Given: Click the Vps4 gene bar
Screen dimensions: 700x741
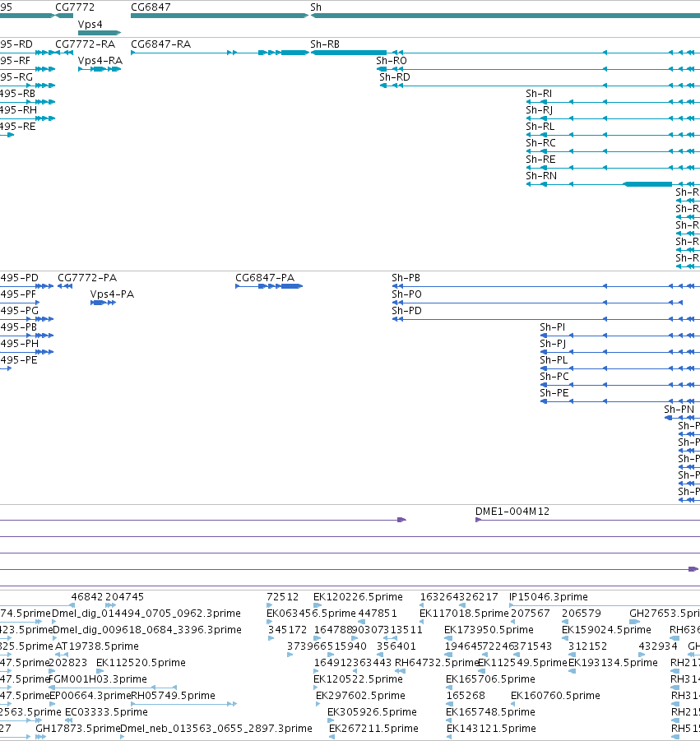Looking at the screenshot, I should tap(100, 33).
